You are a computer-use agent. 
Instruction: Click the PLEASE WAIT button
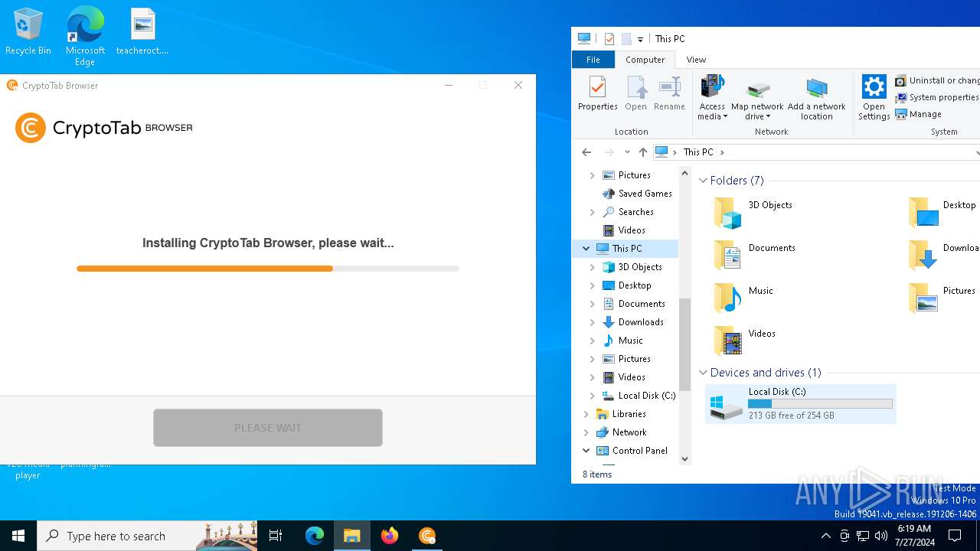(x=268, y=428)
